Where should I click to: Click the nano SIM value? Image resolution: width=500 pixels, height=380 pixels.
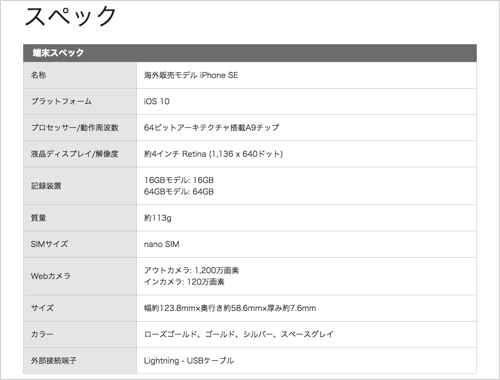click(162, 244)
